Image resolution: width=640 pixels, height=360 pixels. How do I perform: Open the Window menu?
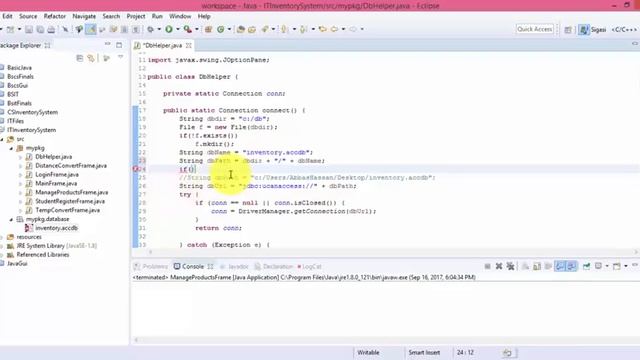(x=180, y=16)
